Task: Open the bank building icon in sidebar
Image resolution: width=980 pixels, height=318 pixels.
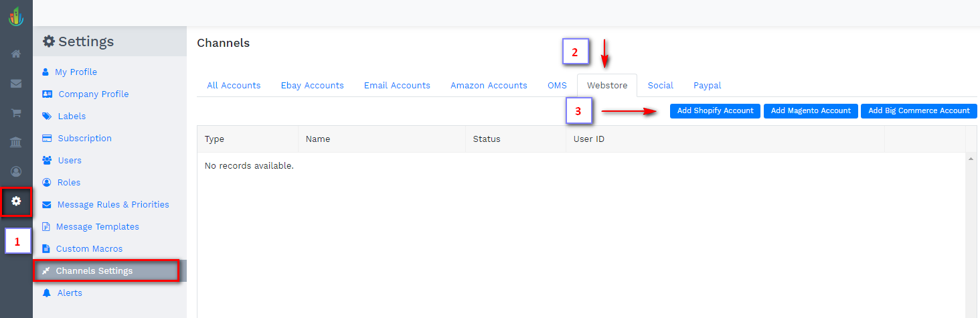Action: click(16, 142)
